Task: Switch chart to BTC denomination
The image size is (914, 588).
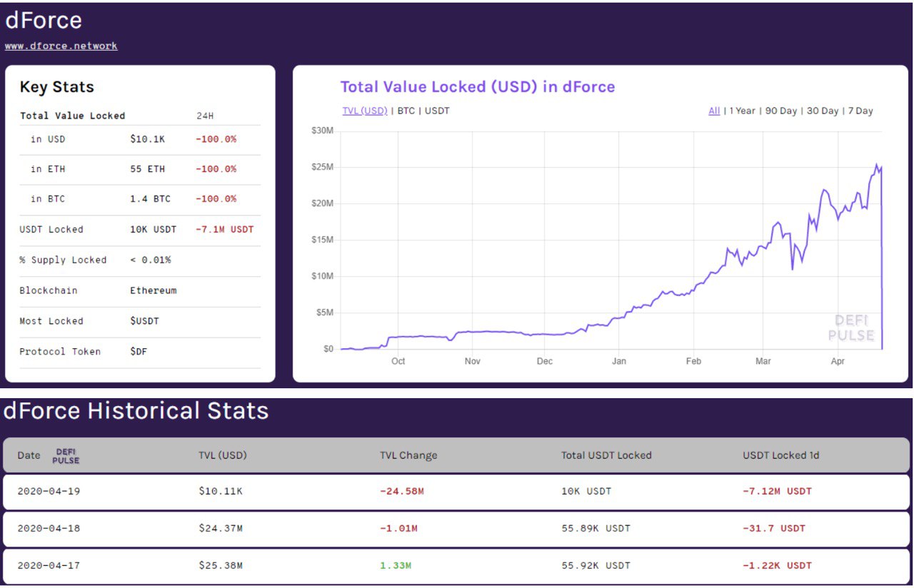Action: tap(406, 111)
